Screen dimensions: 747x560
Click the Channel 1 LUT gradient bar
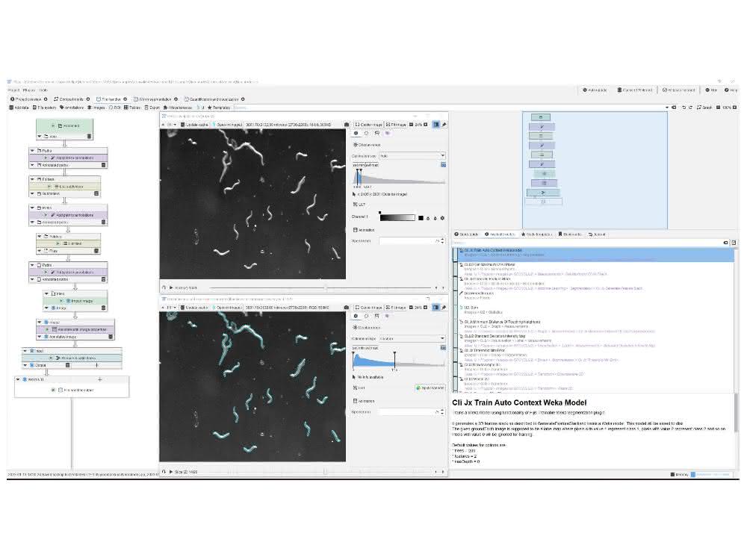(397, 217)
